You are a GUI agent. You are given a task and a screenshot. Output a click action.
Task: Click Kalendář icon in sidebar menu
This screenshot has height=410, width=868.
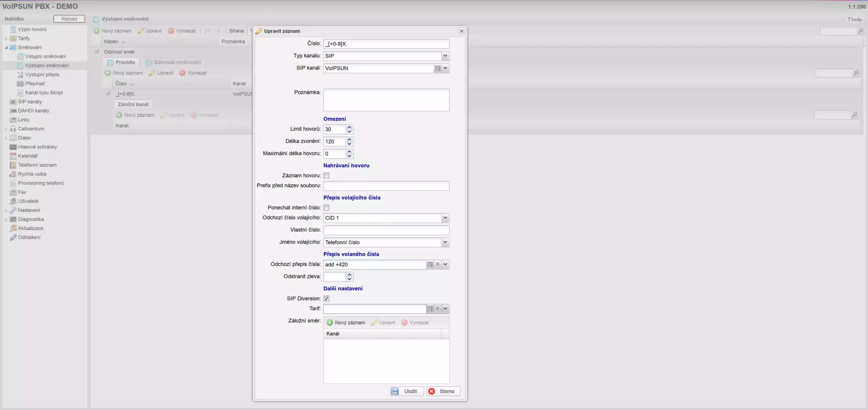(13, 156)
